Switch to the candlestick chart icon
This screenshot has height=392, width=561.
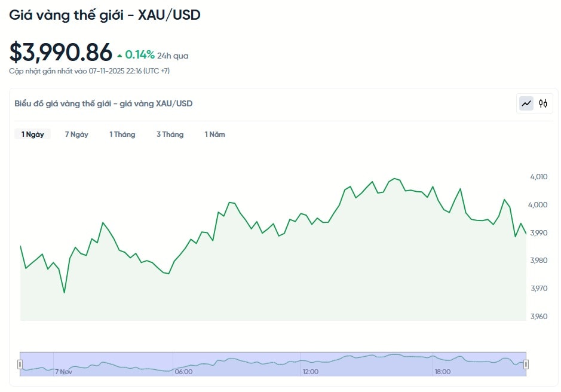coord(543,103)
